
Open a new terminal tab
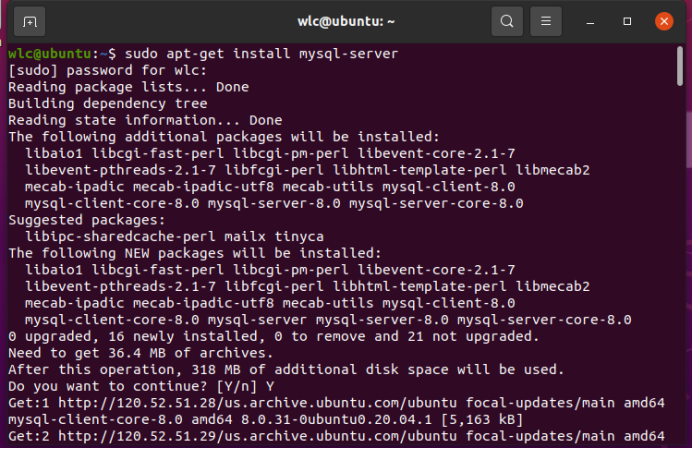click(30, 21)
